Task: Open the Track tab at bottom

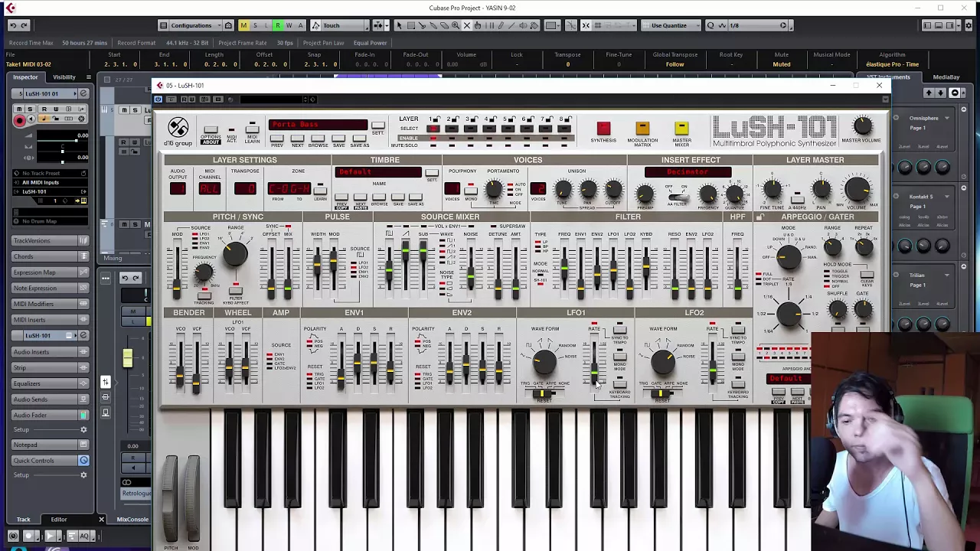Action: (24, 520)
